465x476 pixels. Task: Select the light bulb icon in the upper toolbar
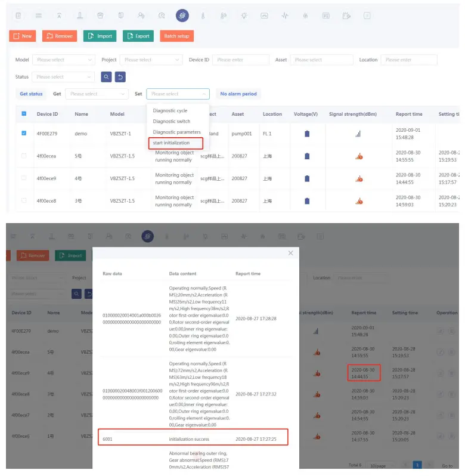point(244,16)
